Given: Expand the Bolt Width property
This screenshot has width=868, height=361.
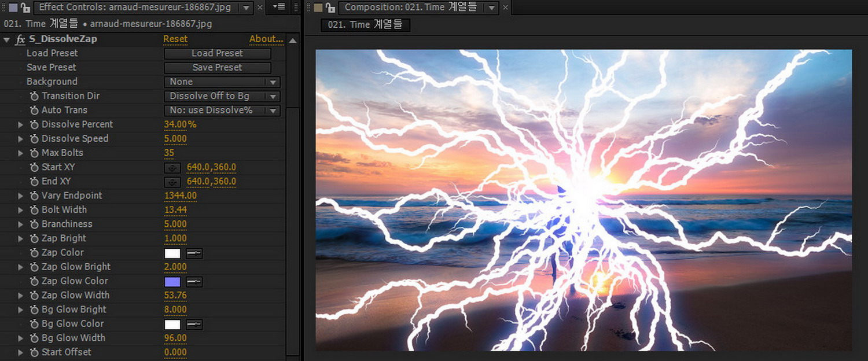Looking at the screenshot, I should click(21, 210).
